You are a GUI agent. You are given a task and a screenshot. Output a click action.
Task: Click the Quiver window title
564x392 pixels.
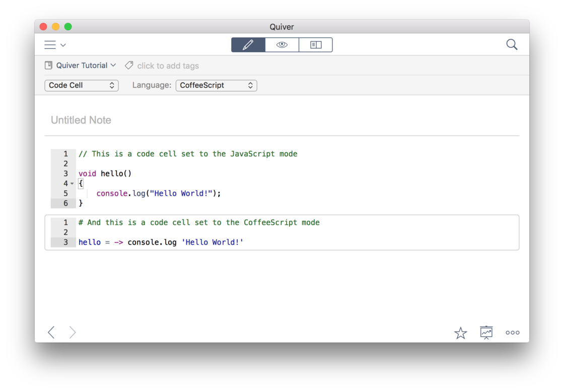pos(281,27)
